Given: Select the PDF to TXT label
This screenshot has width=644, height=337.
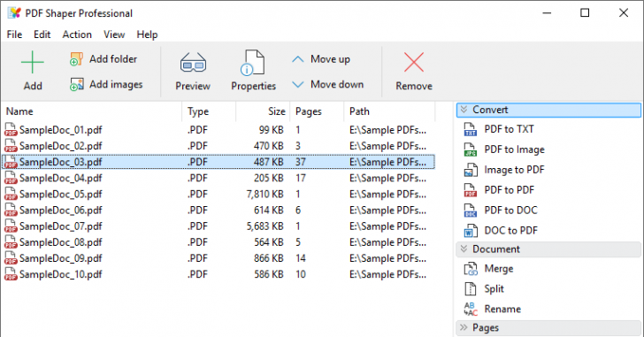Looking at the screenshot, I should click(x=509, y=129).
